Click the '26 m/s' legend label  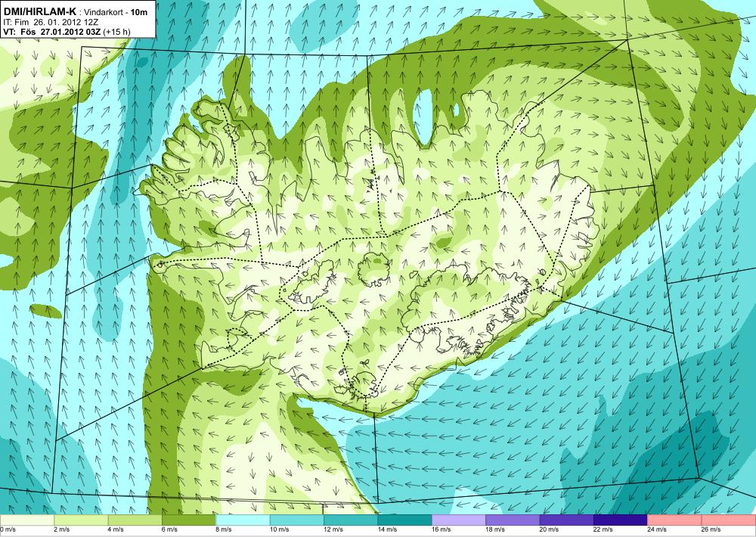[x=711, y=529]
